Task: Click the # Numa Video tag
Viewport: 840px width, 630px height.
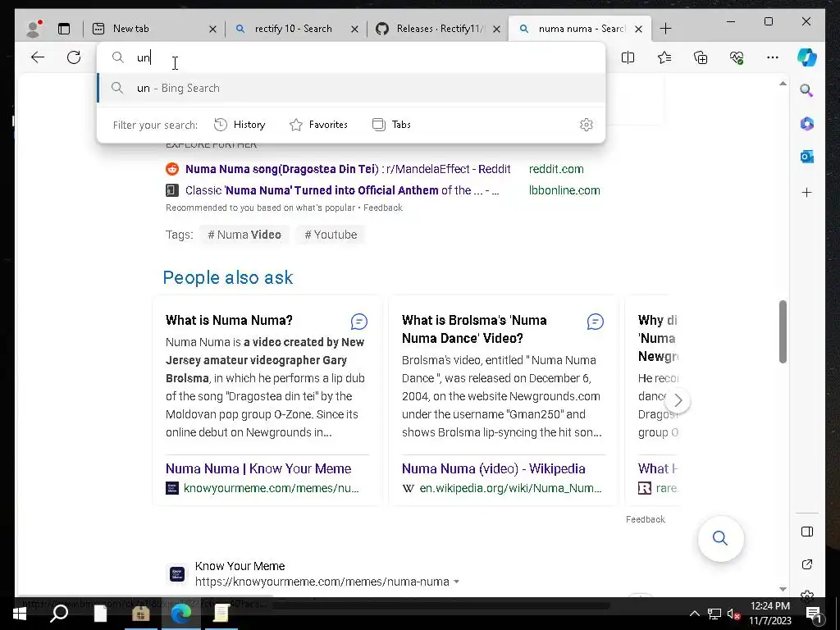Action: (244, 235)
